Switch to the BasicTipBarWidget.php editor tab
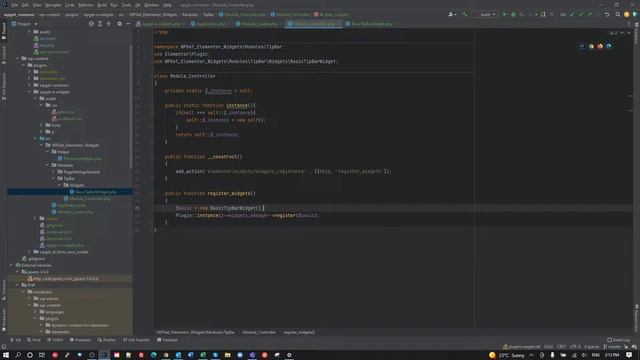 (x=371, y=24)
